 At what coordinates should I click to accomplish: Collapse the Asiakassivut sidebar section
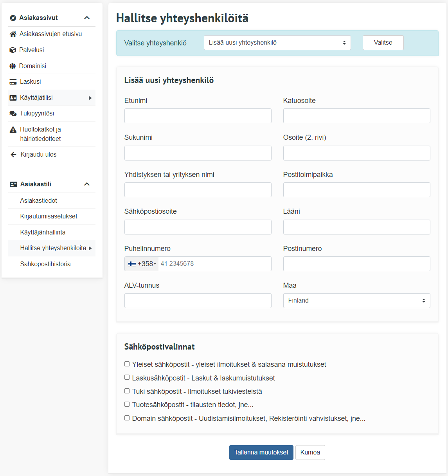coord(87,18)
